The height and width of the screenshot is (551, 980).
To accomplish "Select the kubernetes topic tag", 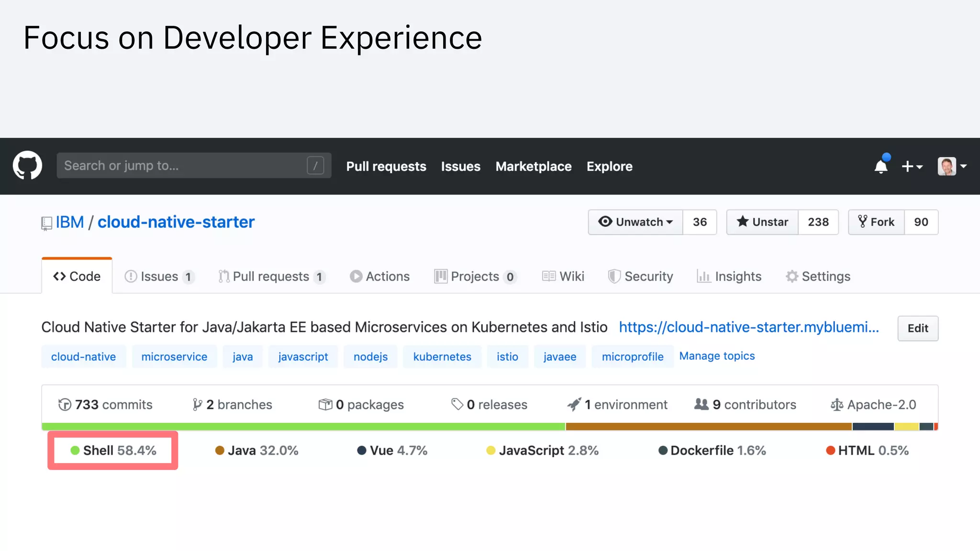I will (x=442, y=357).
